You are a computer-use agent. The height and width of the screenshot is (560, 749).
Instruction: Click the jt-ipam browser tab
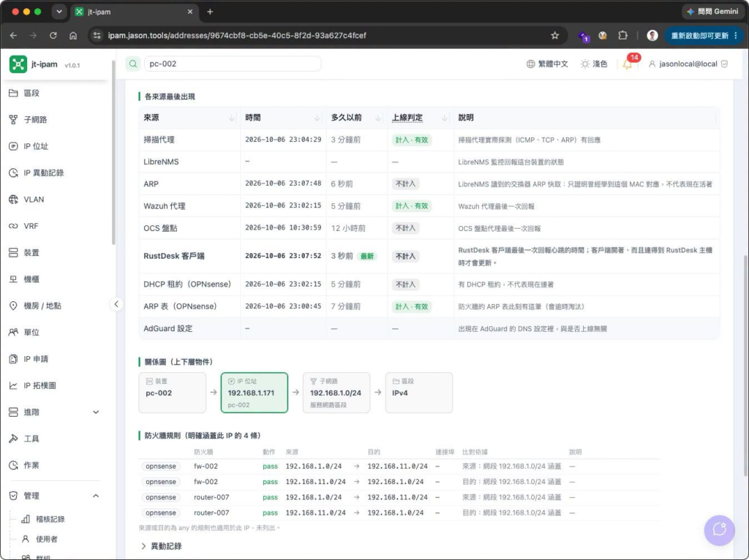[x=134, y=12]
